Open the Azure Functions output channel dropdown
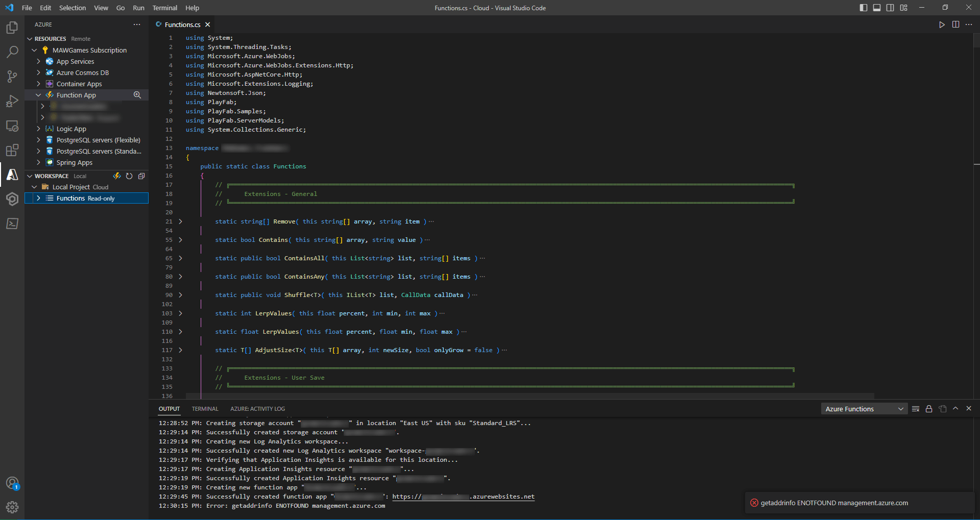This screenshot has height=520, width=980. (x=864, y=408)
